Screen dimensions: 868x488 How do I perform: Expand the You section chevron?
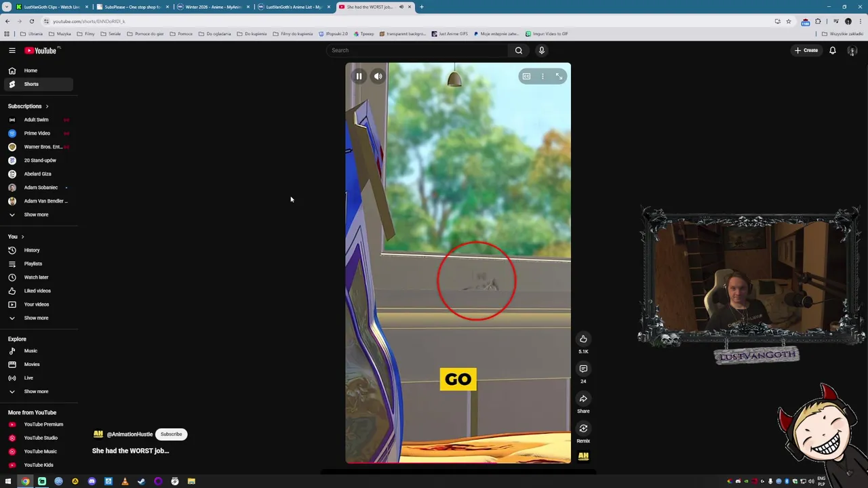click(22, 237)
